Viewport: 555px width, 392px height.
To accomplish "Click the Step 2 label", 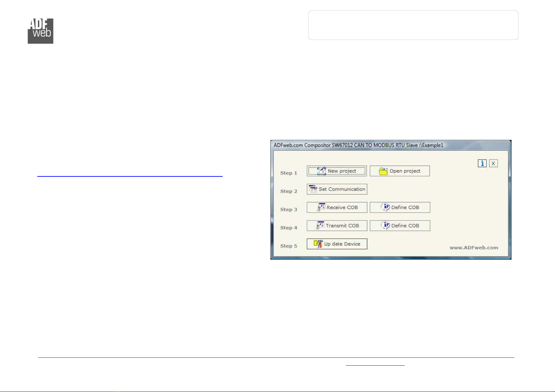I will click(x=289, y=191).
